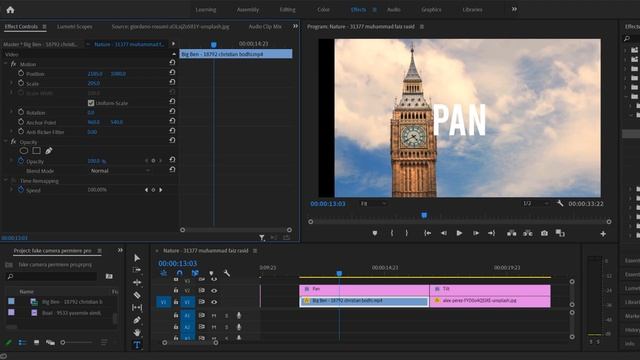
Task: Add marker in timeline header
Action: (211, 273)
